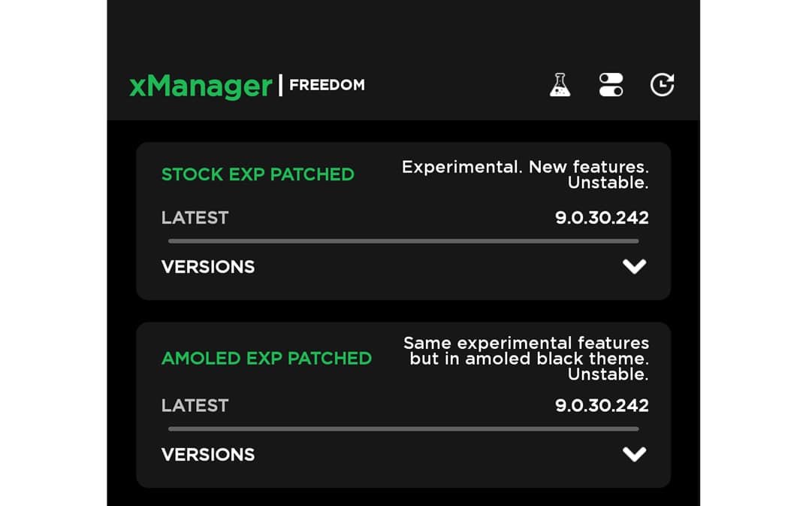This screenshot has width=812, height=506.
Task: Expand Amoled Exp Patched versions chevron
Action: 634,454
